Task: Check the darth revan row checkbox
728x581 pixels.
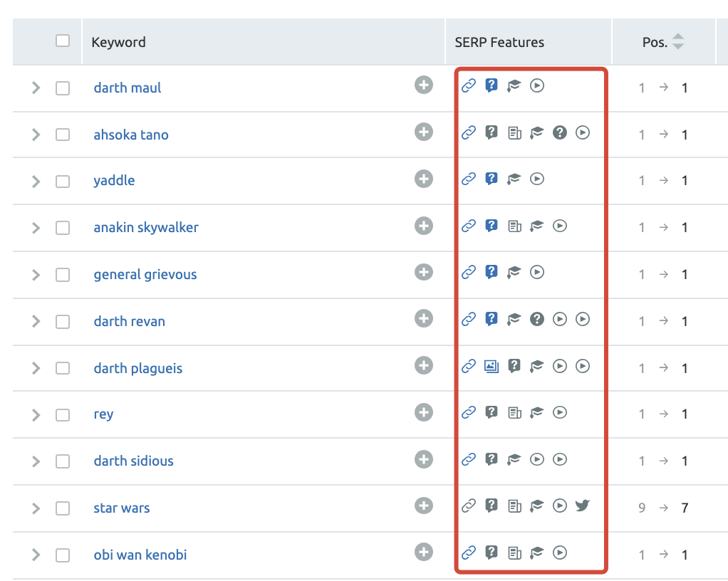Action: click(x=63, y=322)
